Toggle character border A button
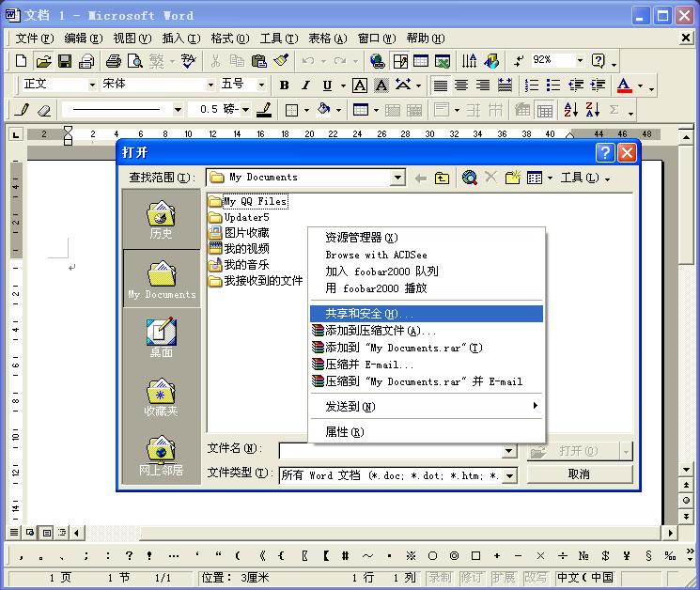 [x=360, y=85]
